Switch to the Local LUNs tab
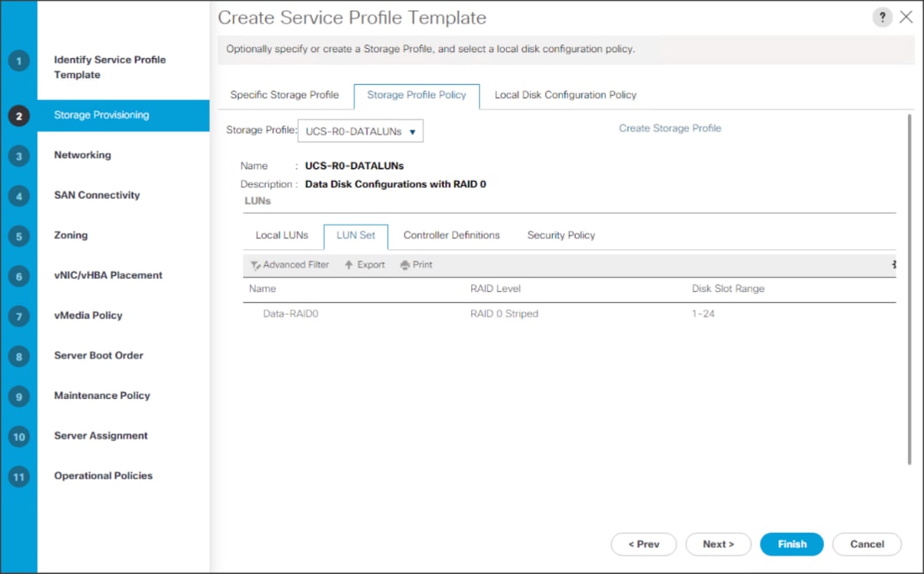 [x=282, y=236]
